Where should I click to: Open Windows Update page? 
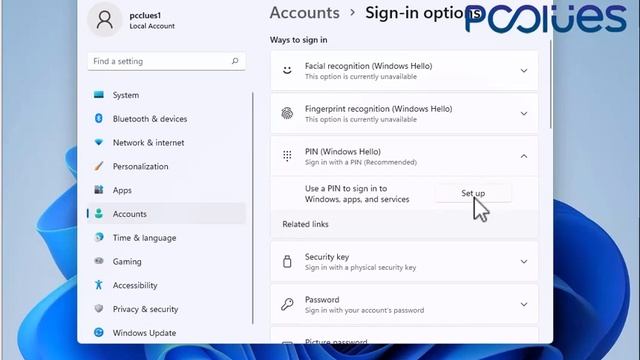[x=167, y=333]
